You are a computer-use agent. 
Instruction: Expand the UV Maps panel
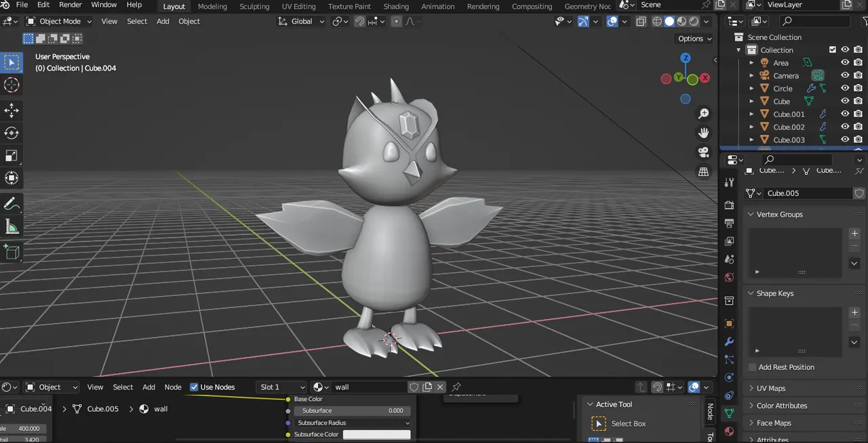(771, 388)
